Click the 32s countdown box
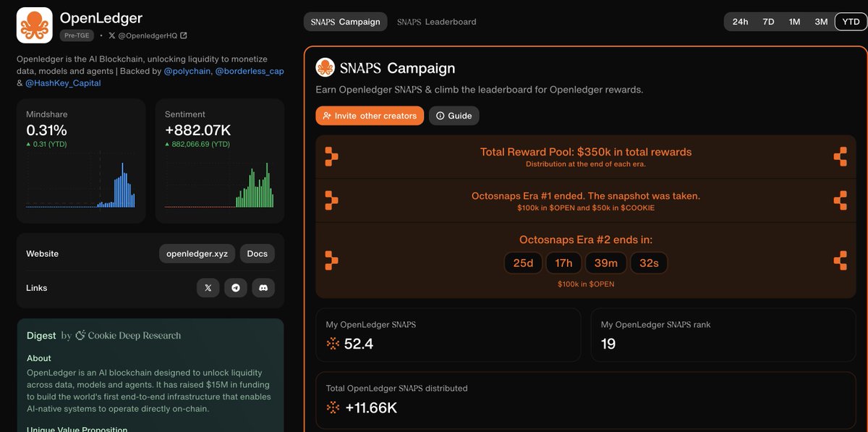The height and width of the screenshot is (432, 868). (649, 263)
